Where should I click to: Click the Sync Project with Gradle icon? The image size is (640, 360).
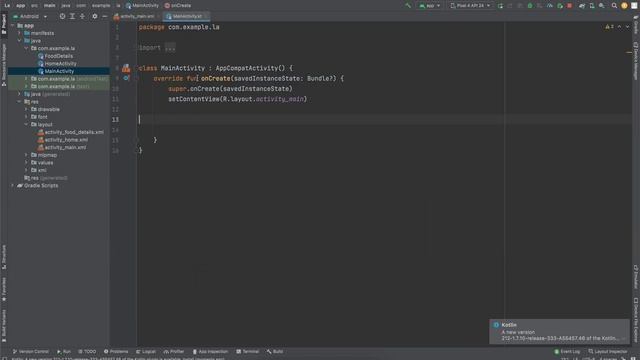pyautogui.click(x=582, y=6)
